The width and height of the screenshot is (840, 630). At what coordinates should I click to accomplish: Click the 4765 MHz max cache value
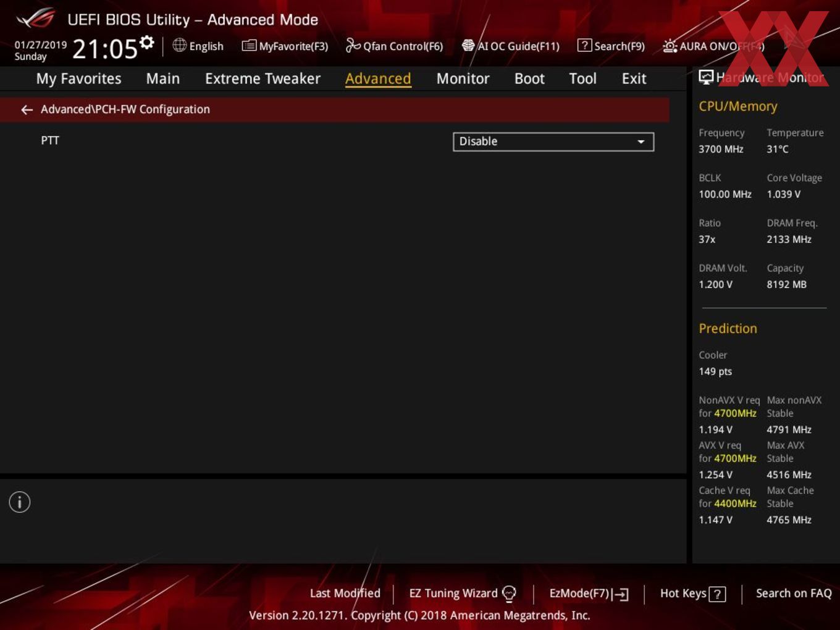(x=789, y=519)
